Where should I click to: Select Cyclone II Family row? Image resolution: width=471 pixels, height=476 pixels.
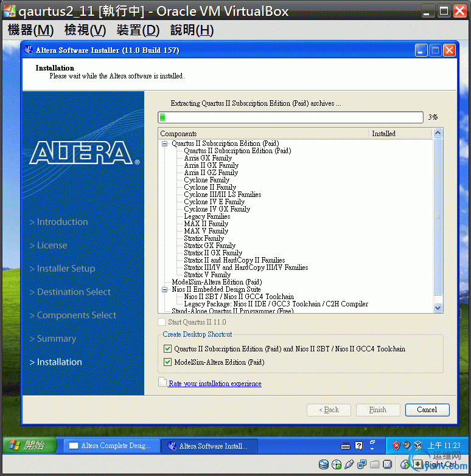pyautogui.click(x=210, y=187)
